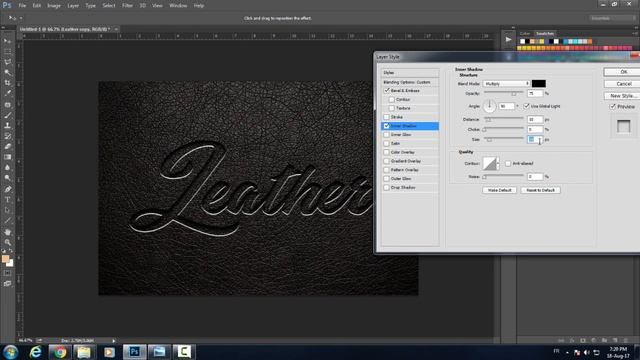Viewport: 640px width, 360px height.
Task: Enable the Drop Shadow style
Action: pyautogui.click(x=387, y=188)
